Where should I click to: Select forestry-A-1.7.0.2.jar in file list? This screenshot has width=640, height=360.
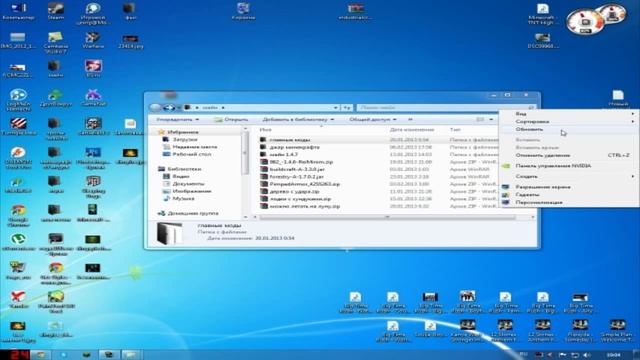[296, 176]
